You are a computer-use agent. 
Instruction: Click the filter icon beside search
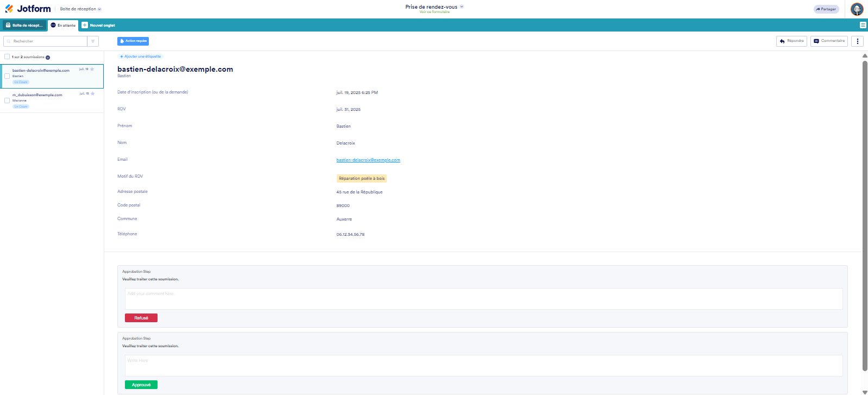(93, 41)
